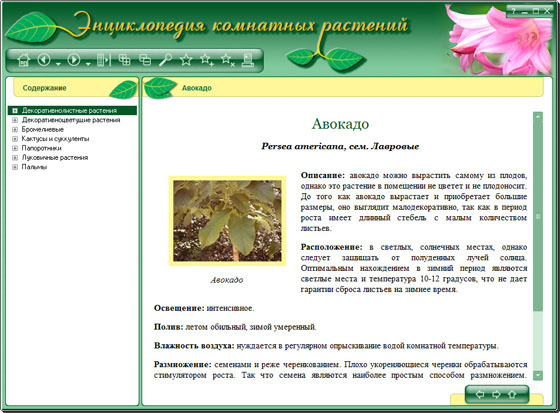Expand Луковичные растения tree node
This screenshot has width=560, height=413.
[15, 158]
